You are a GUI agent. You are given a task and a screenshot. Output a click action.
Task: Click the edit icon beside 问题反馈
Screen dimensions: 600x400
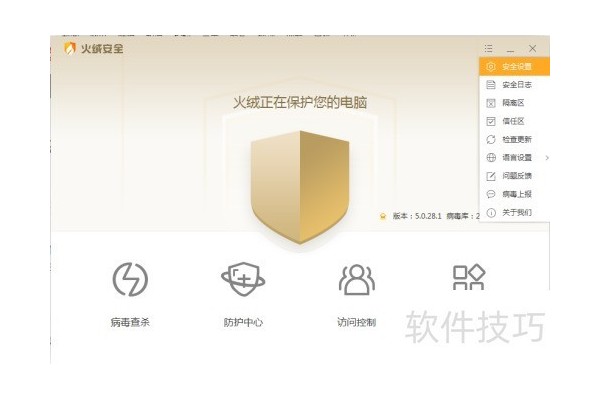(x=491, y=176)
